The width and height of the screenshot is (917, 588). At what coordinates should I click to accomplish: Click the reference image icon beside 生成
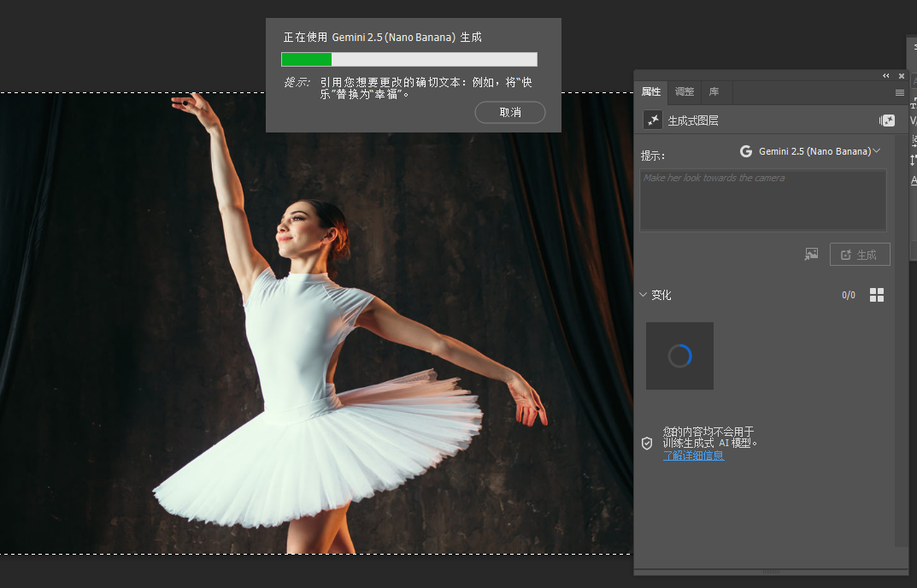click(811, 254)
